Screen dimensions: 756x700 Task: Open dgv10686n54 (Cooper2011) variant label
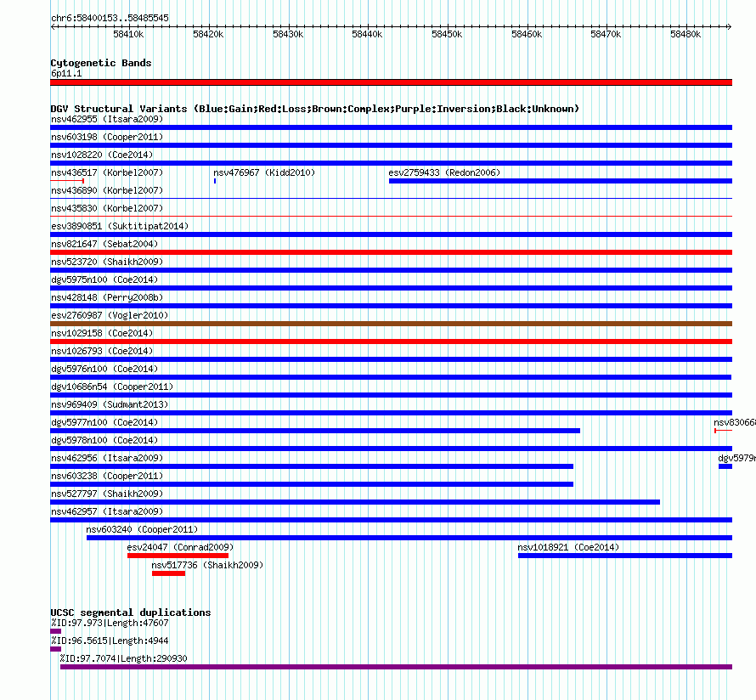112,387
